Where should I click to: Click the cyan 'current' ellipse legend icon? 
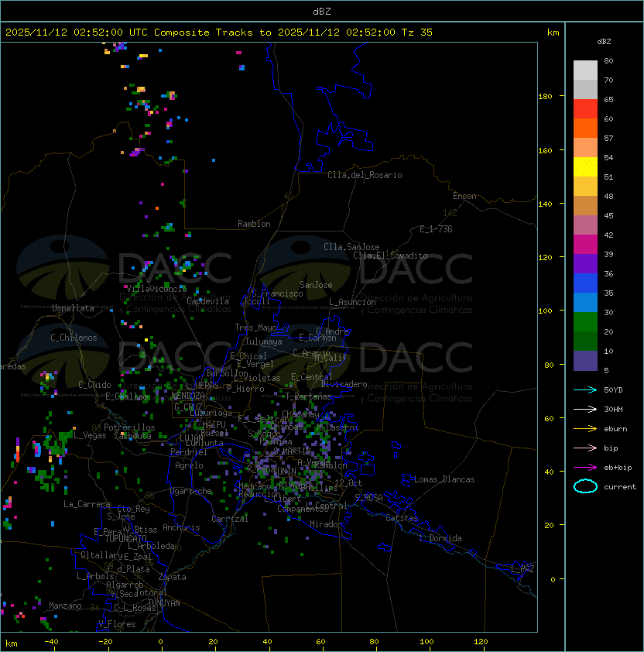585,486
